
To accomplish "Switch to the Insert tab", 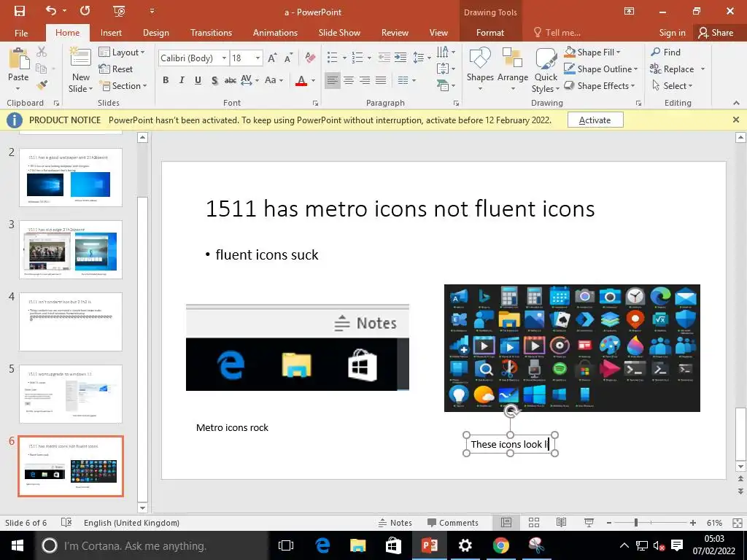I will (111, 33).
